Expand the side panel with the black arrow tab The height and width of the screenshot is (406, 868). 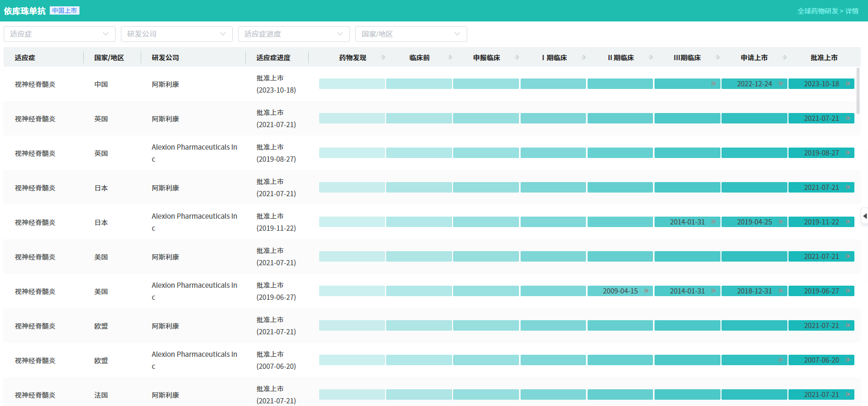click(x=864, y=216)
